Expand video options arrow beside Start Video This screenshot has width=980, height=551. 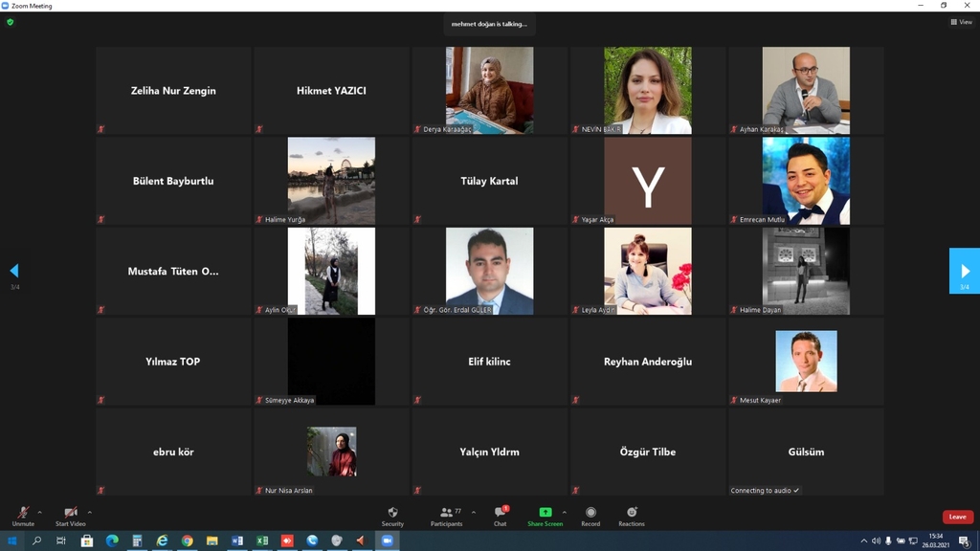[90, 512]
